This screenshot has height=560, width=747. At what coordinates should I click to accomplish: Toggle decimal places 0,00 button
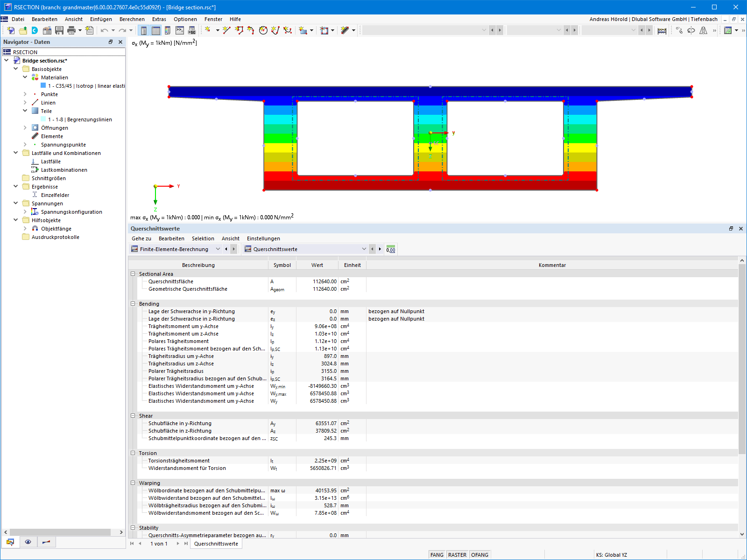point(391,249)
